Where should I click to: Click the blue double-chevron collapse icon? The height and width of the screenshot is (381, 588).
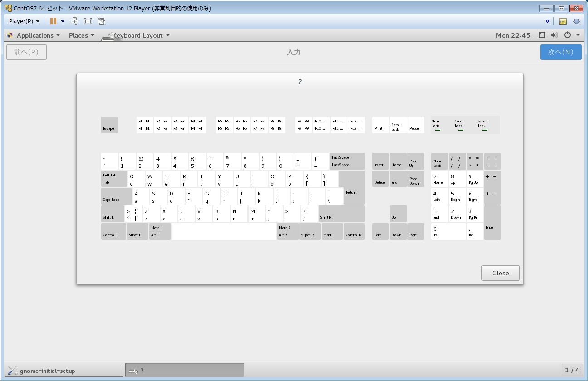tap(548, 21)
